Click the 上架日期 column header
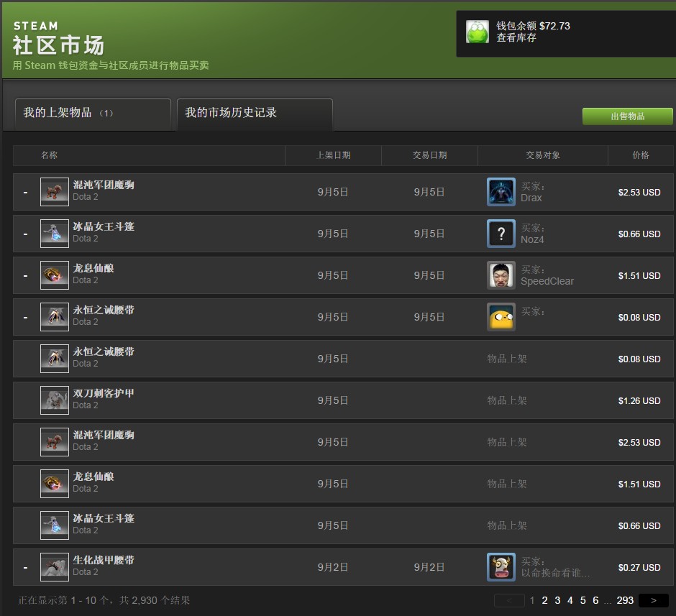 (333, 155)
